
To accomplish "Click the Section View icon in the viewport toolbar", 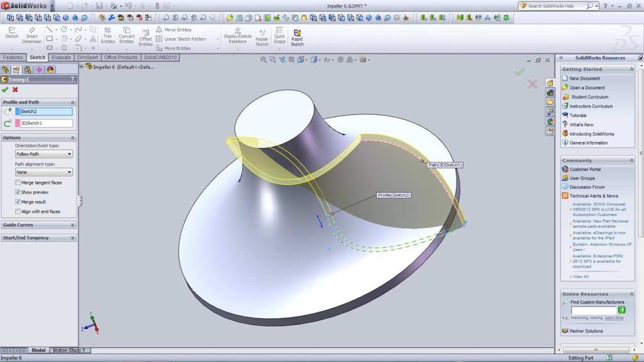I will (291, 60).
